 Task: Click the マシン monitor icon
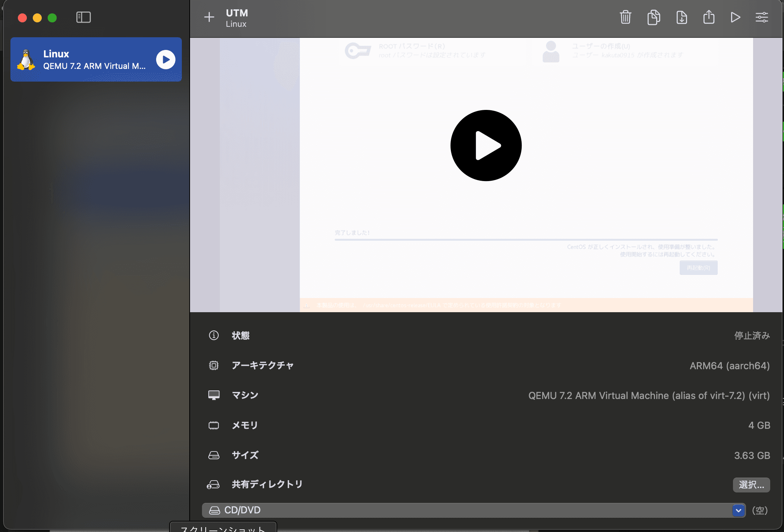[x=214, y=395]
